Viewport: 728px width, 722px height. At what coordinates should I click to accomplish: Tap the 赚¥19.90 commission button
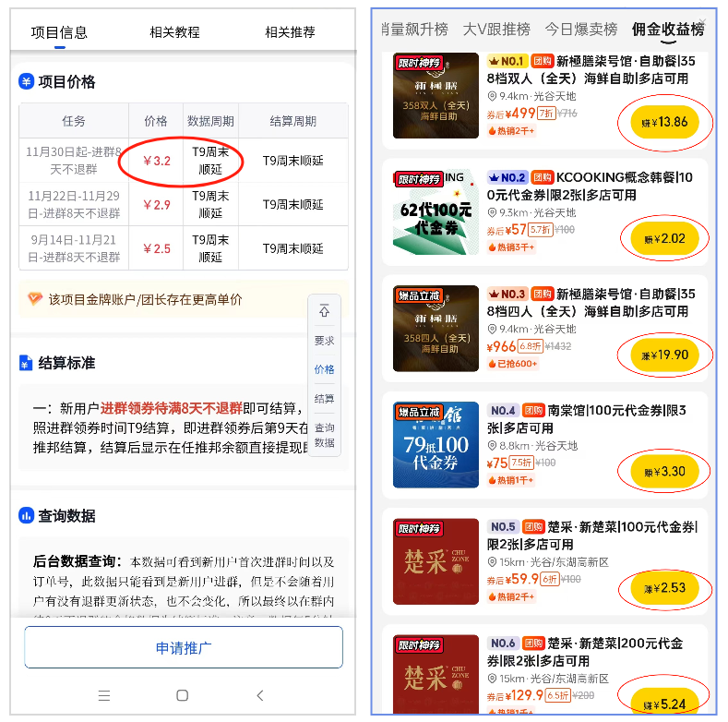[x=664, y=355]
